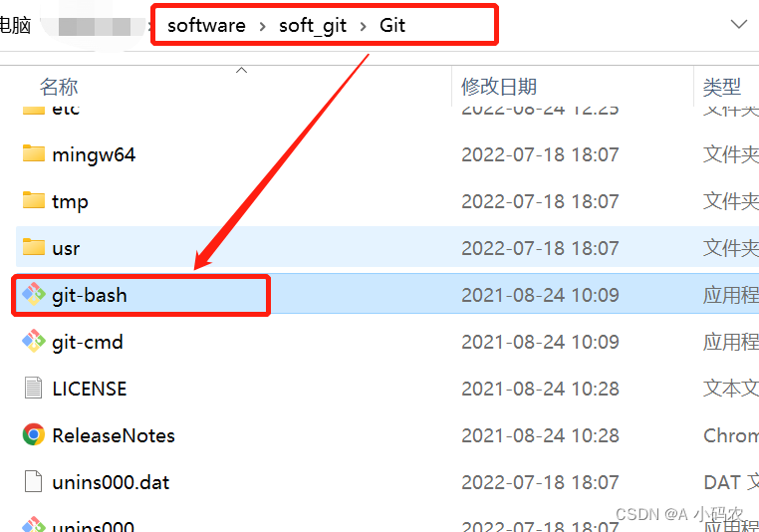
Task: Go to the software breadcrumb folder
Action: (x=207, y=25)
